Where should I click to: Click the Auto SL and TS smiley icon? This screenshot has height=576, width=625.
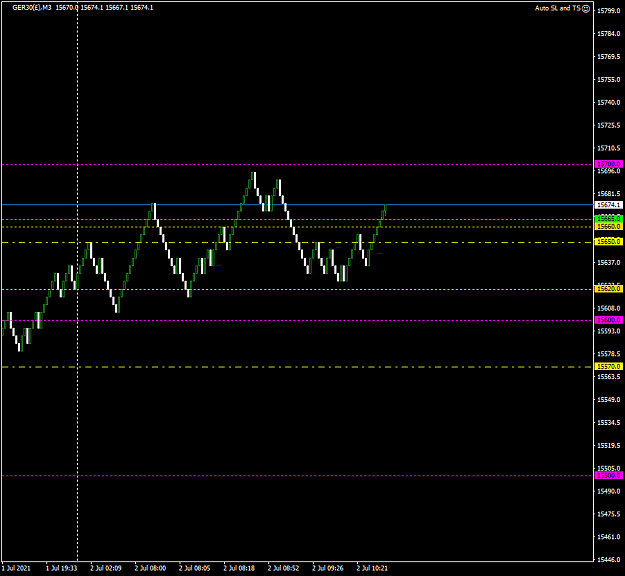coord(586,9)
